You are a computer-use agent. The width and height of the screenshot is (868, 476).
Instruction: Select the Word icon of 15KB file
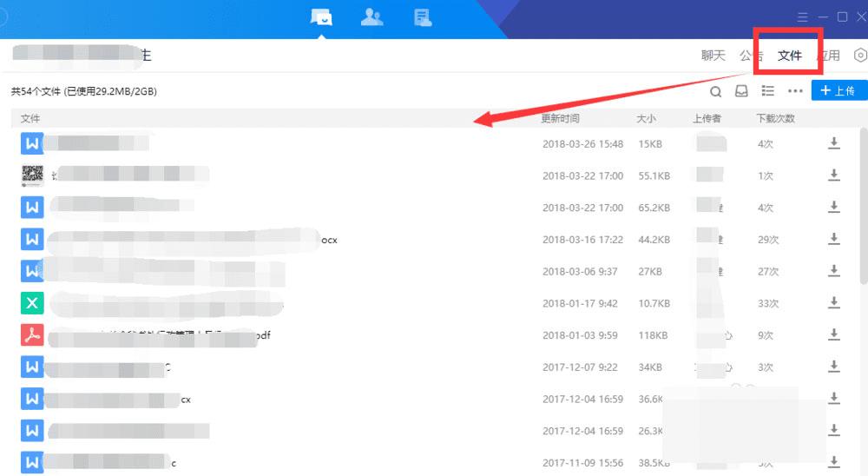pos(32,143)
